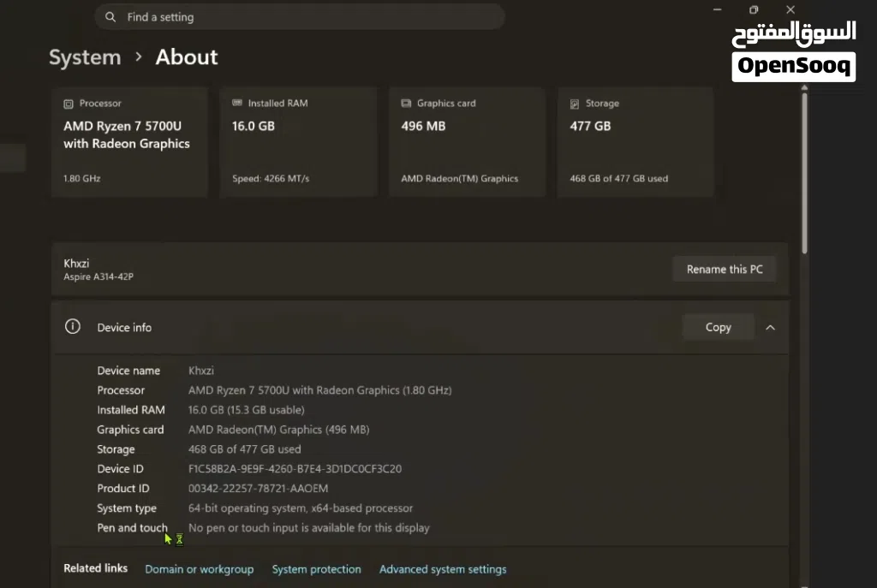Click Storage row value in Device info
The image size is (877, 588).
[244, 449]
